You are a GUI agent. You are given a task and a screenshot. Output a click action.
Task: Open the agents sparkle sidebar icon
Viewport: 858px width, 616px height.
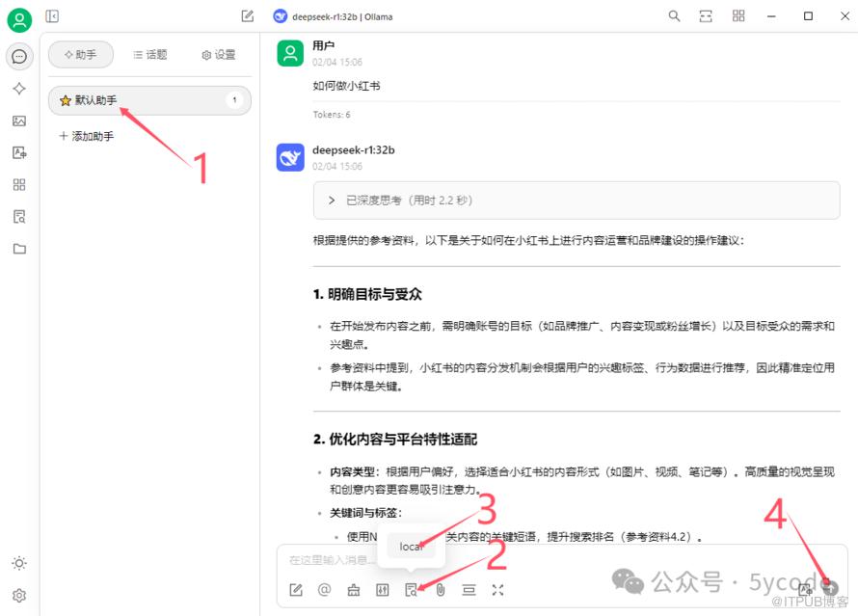(x=19, y=88)
